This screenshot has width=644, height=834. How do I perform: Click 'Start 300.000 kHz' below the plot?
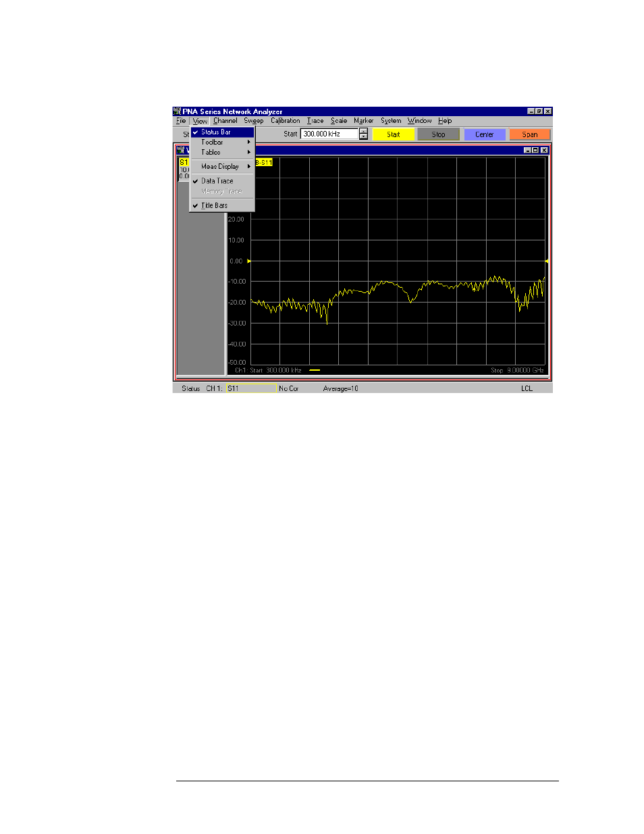275,371
